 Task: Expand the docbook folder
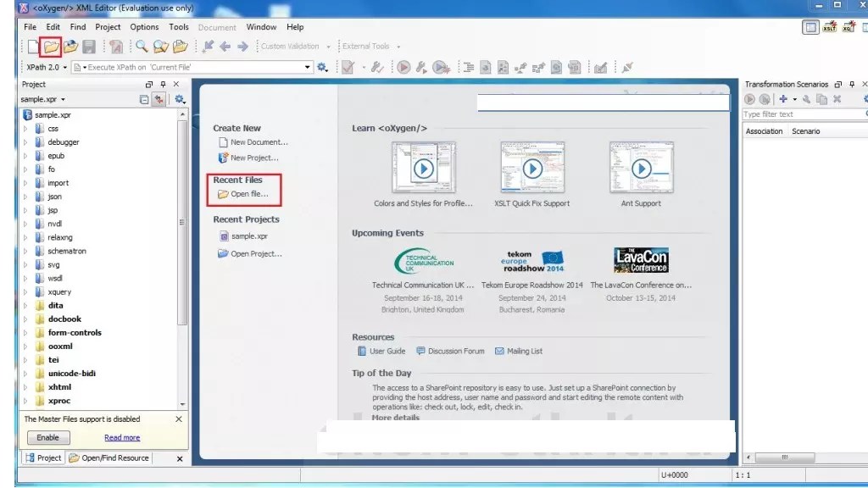tap(25, 319)
